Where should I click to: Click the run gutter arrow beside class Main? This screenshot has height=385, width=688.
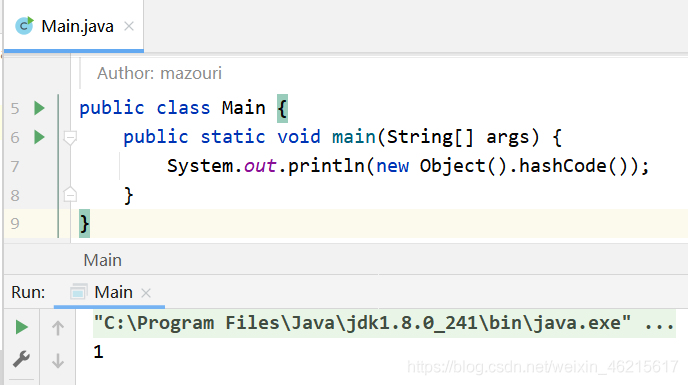pyautogui.click(x=39, y=108)
